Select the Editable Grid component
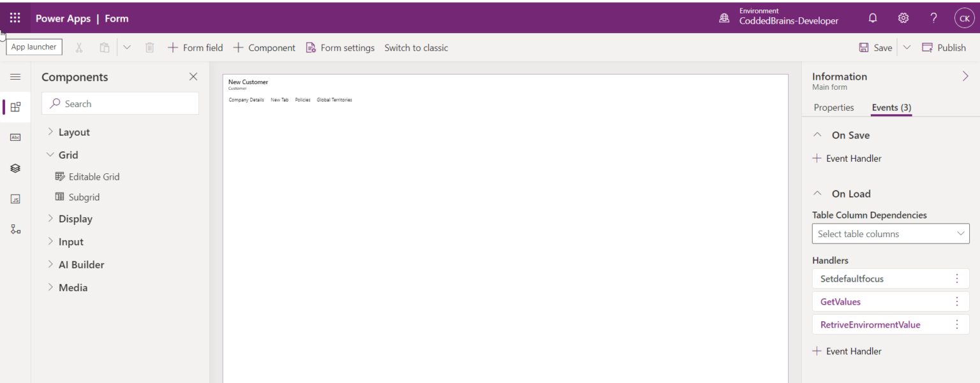Viewport: 980px width, 383px height. tap(93, 177)
